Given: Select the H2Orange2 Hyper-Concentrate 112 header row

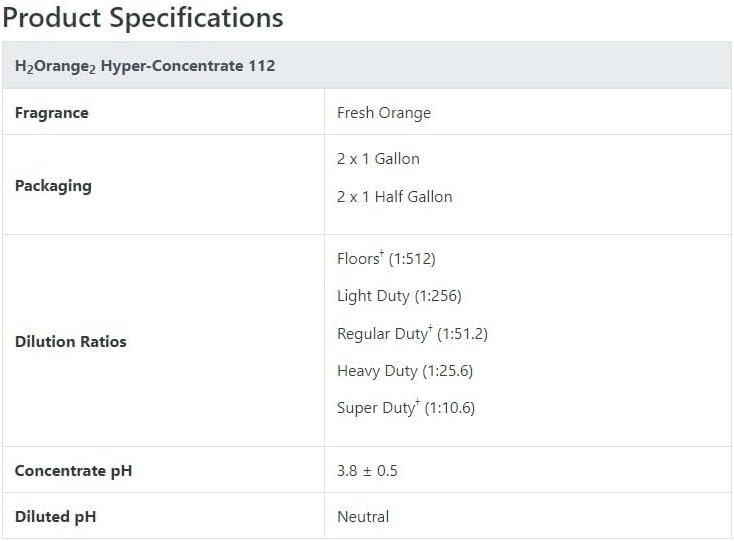Looking at the screenshot, I should (x=367, y=66).
